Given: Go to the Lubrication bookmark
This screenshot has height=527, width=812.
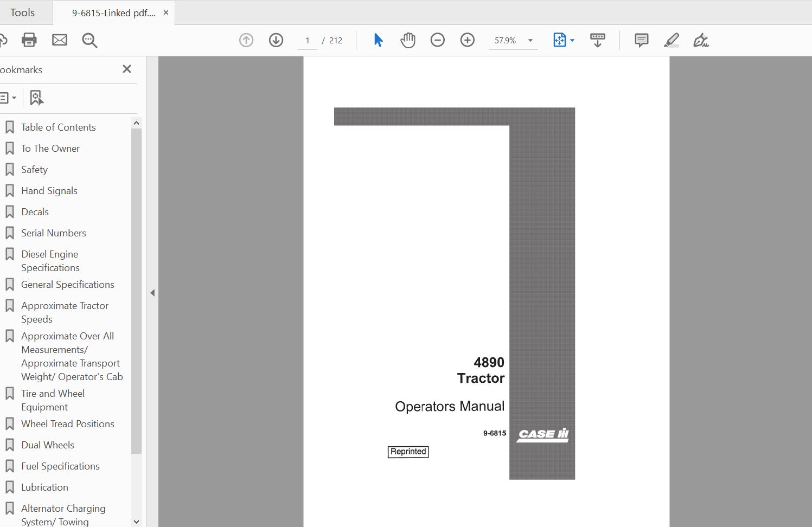Looking at the screenshot, I should pos(44,487).
